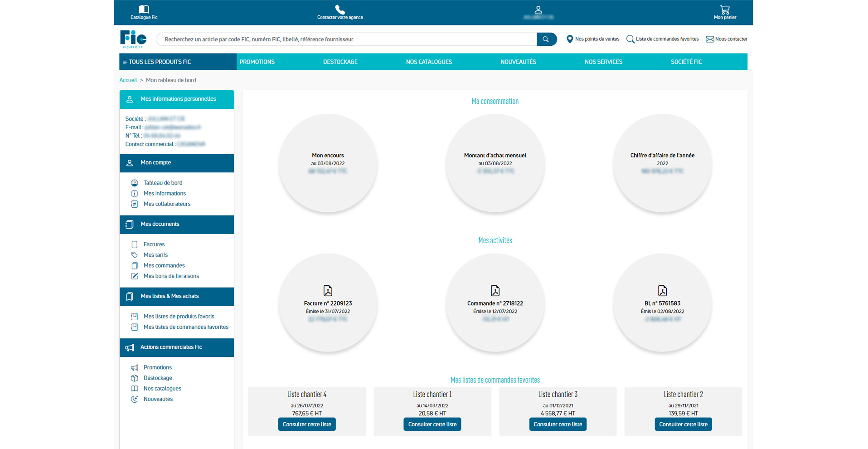The width and height of the screenshot is (868, 449).
Task: Click Mes listes & Mes achats header
Action: click(x=177, y=297)
